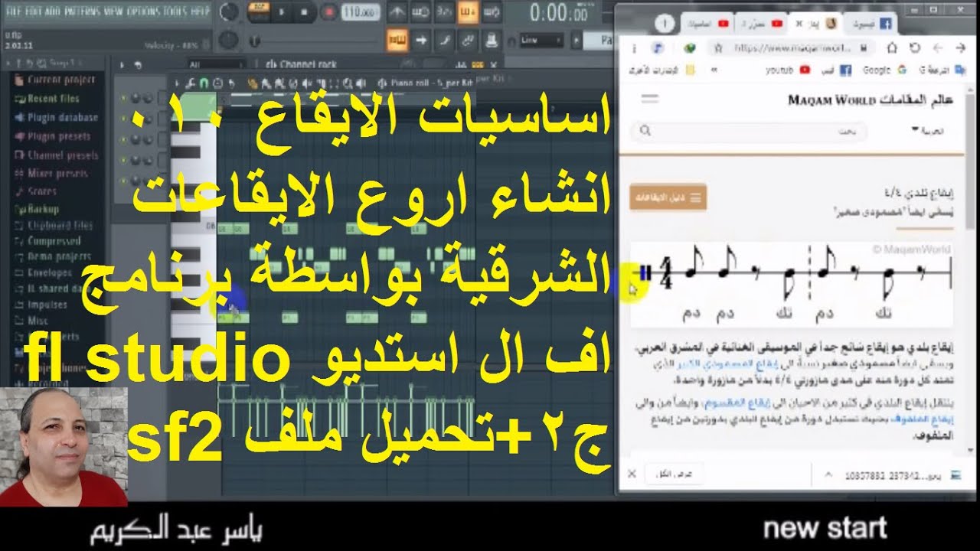Click the bookmark star in address bar
Viewport: 980px width, 551px height.
coord(718,48)
